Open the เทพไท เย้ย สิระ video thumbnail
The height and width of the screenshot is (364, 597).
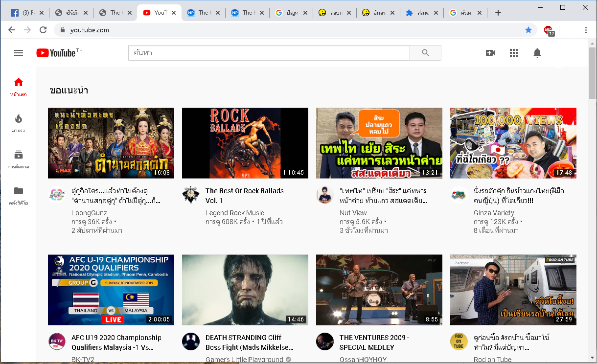click(x=379, y=143)
